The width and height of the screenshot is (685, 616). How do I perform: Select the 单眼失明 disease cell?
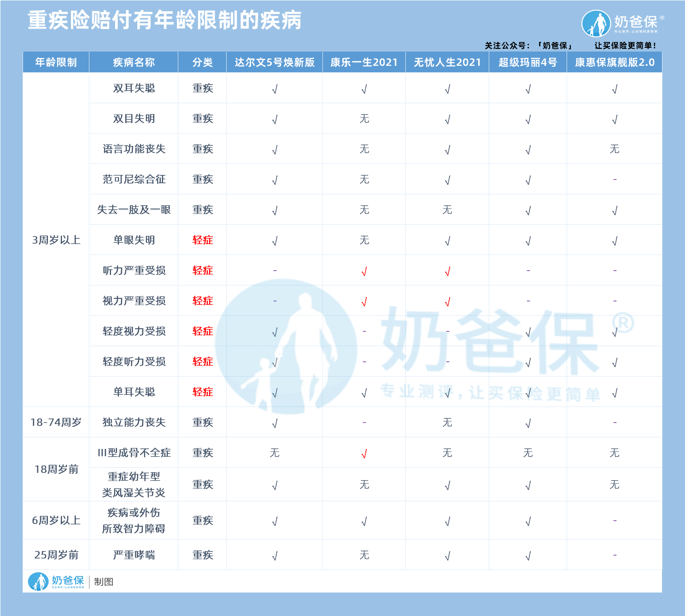[134, 240]
